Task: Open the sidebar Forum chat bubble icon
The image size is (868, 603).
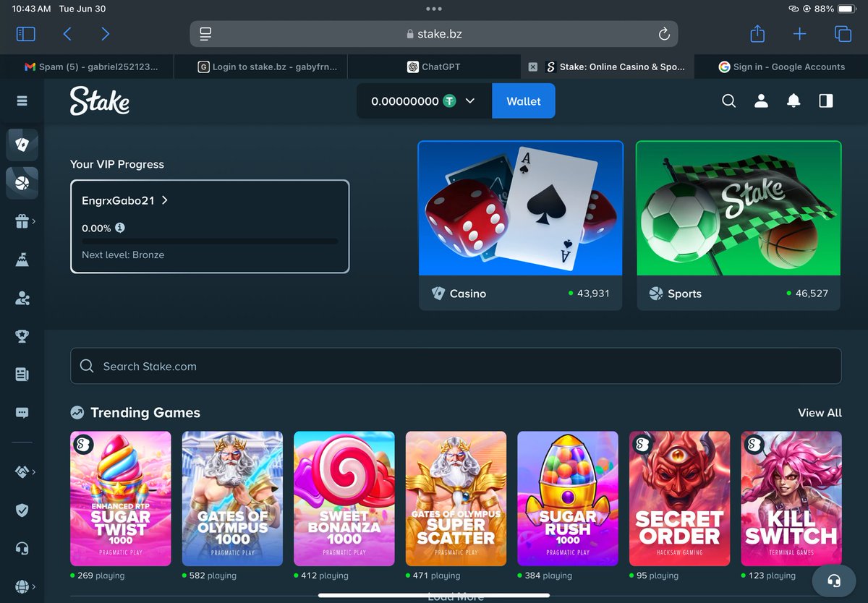Action: [22, 413]
